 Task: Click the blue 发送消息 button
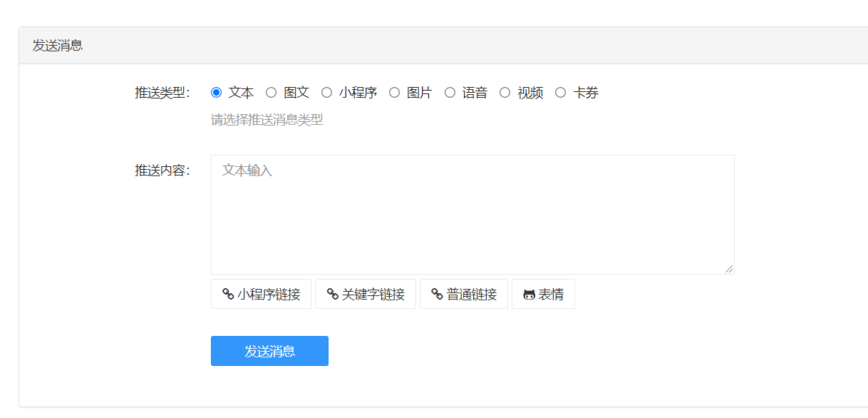point(269,351)
